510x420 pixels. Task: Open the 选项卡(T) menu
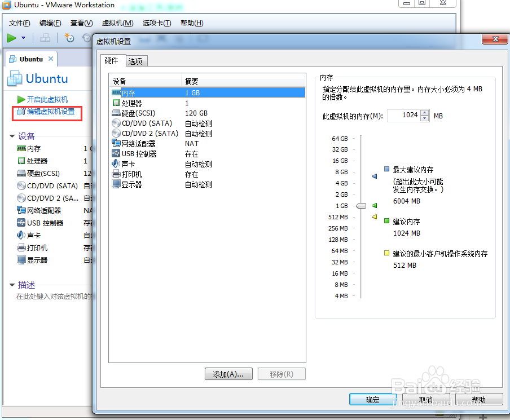tap(157, 23)
